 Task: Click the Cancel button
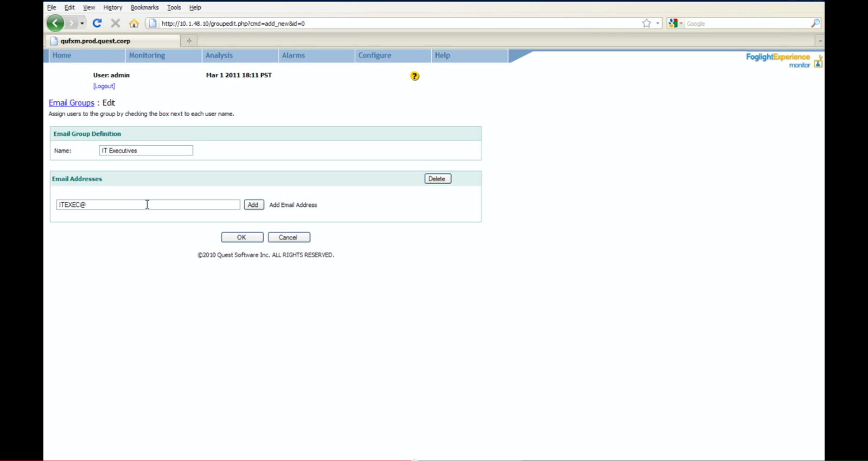click(289, 238)
